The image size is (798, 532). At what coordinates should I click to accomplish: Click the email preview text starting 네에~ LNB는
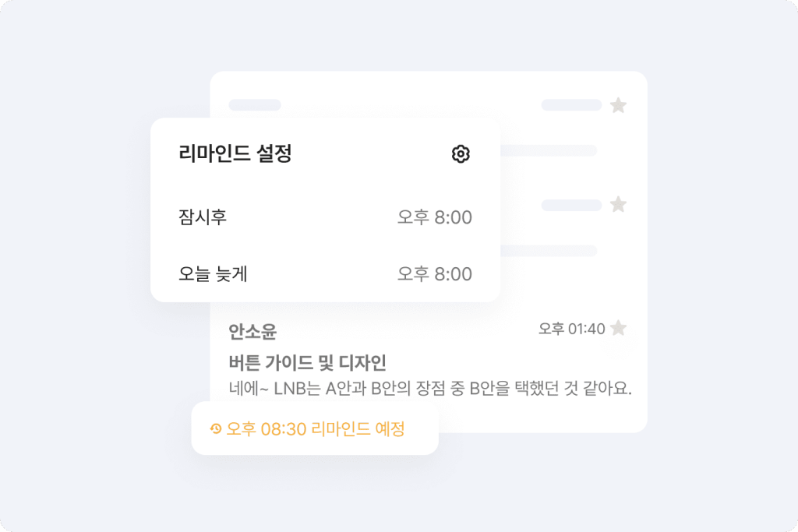click(x=429, y=388)
